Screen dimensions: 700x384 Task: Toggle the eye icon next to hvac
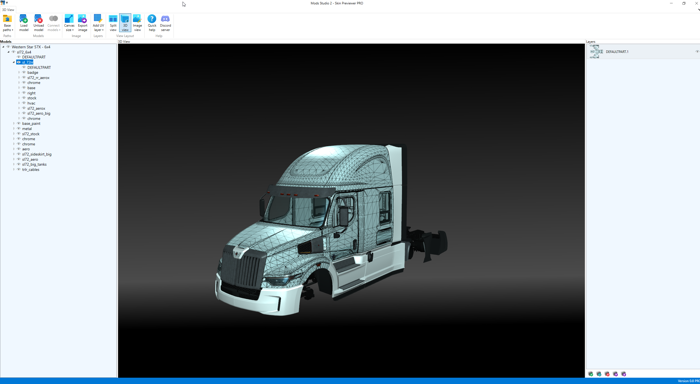[24, 103]
